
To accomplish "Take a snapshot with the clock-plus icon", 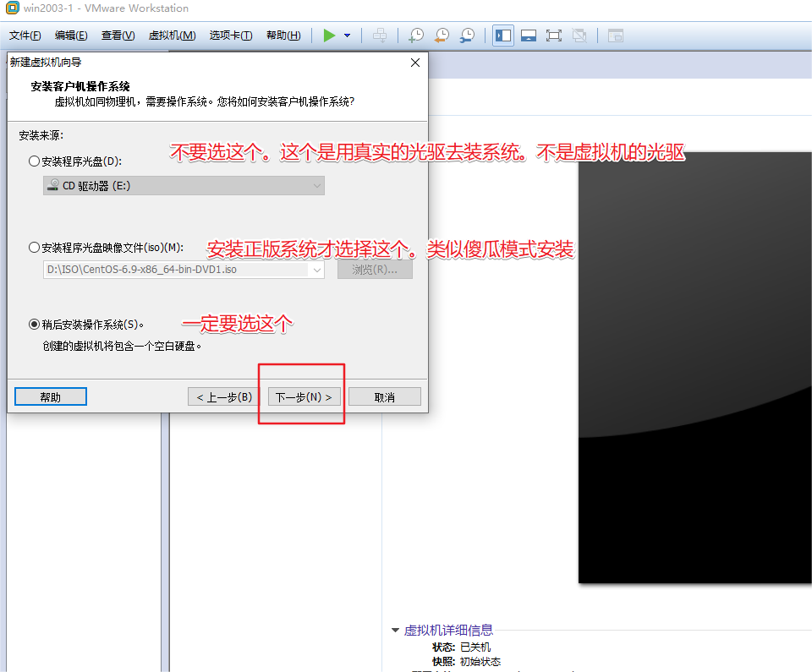I will click(x=416, y=36).
